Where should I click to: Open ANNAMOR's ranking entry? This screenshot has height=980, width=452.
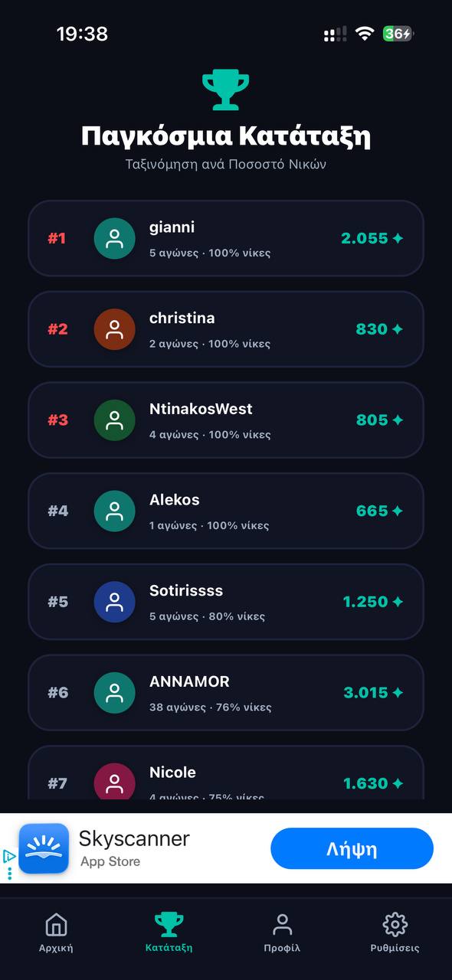click(x=226, y=693)
